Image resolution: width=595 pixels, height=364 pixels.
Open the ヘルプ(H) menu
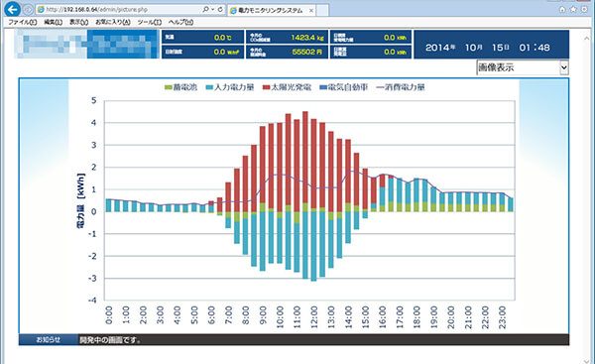(181, 22)
